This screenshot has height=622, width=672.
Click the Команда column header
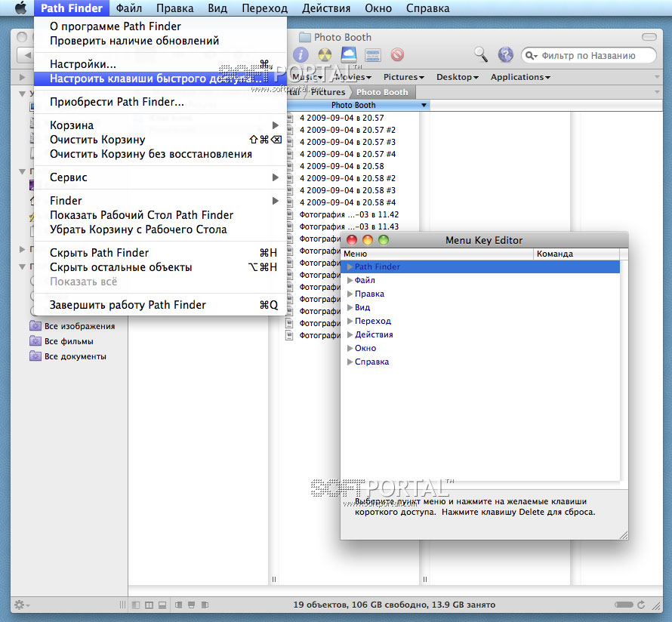coord(576,254)
